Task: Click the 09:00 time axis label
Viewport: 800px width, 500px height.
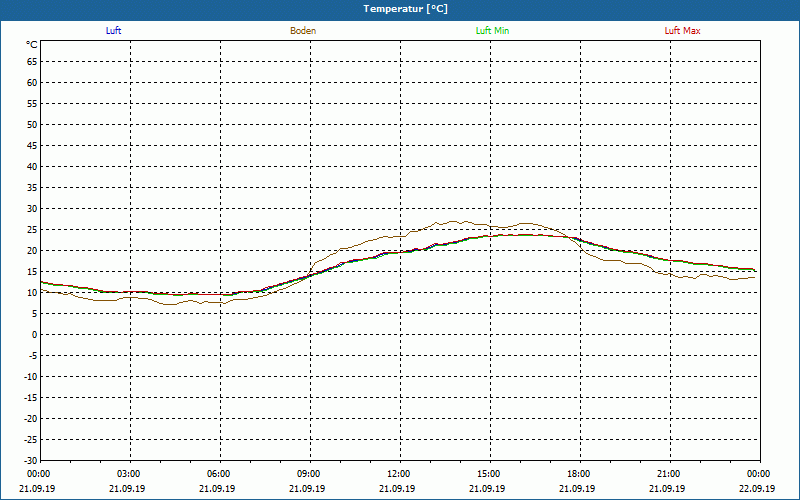Action: pyautogui.click(x=308, y=474)
